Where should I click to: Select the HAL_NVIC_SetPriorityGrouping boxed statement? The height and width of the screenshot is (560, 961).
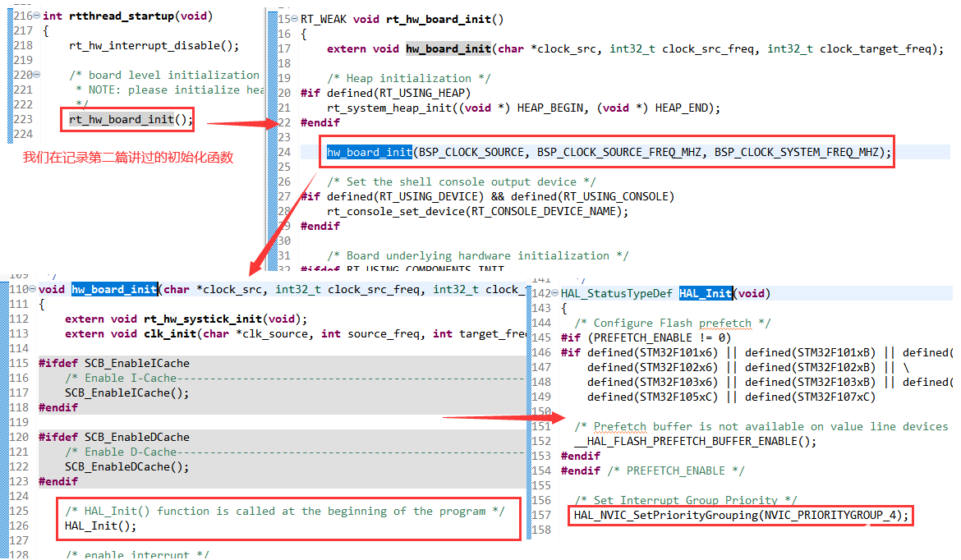pos(739,515)
